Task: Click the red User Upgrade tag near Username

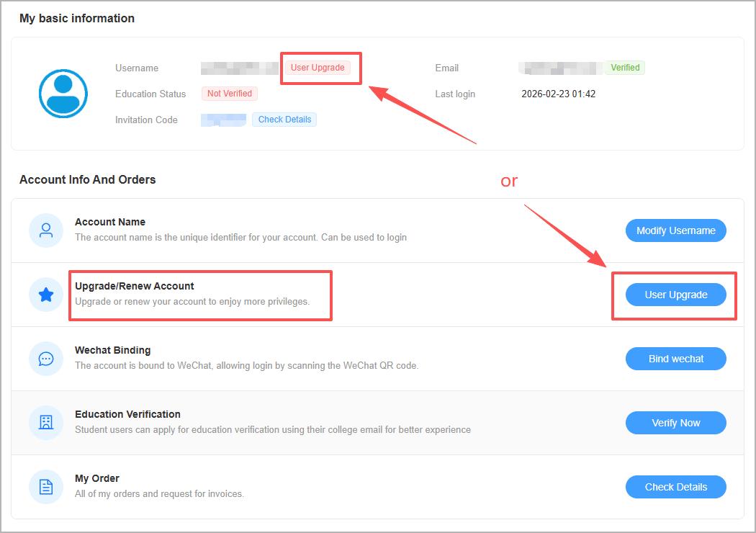Action: 318,68
